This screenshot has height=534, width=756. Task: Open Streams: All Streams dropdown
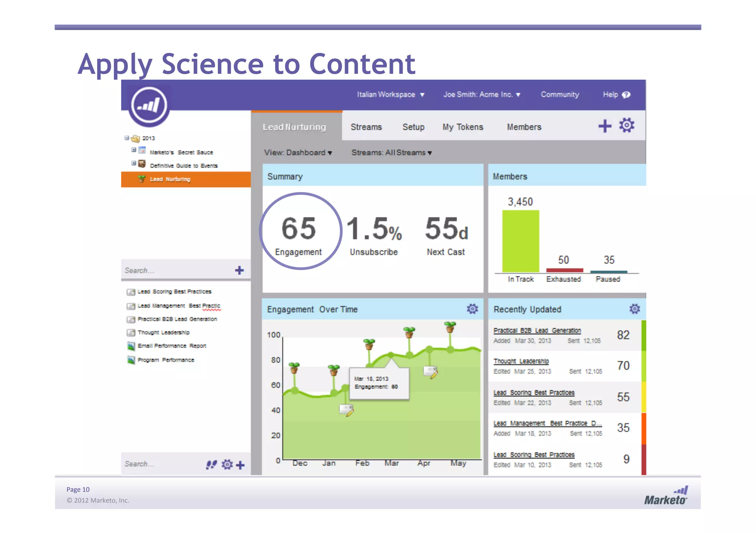pyautogui.click(x=392, y=152)
